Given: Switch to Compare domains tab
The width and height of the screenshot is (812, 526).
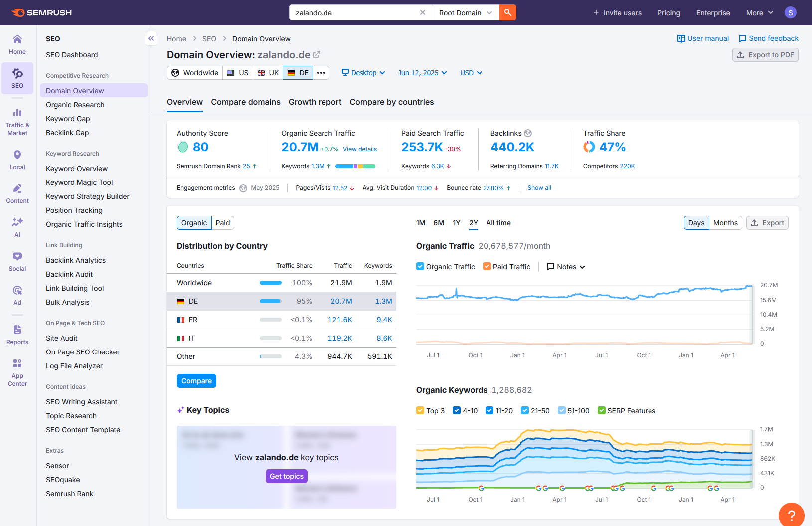Looking at the screenshot, I should [246, 102].
